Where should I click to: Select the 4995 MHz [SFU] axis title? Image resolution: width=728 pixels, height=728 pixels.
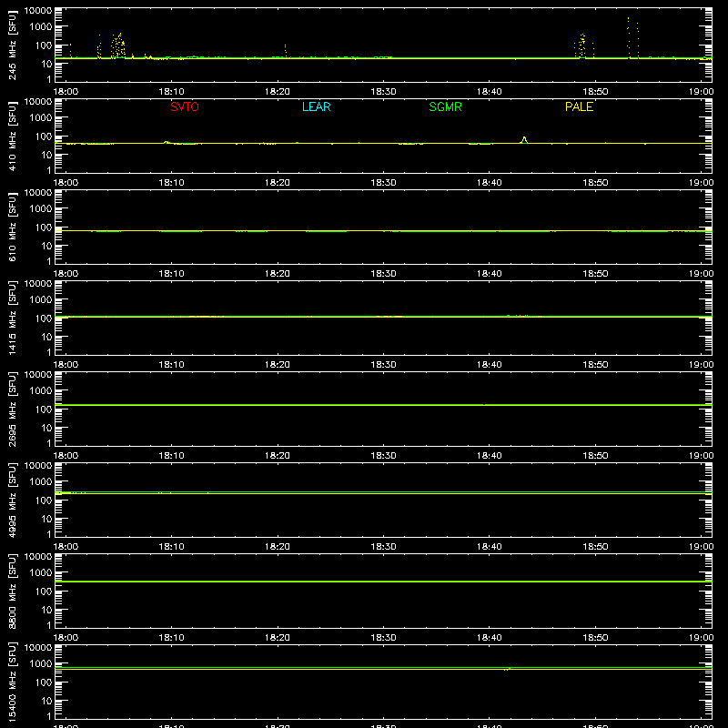point(12,500)
